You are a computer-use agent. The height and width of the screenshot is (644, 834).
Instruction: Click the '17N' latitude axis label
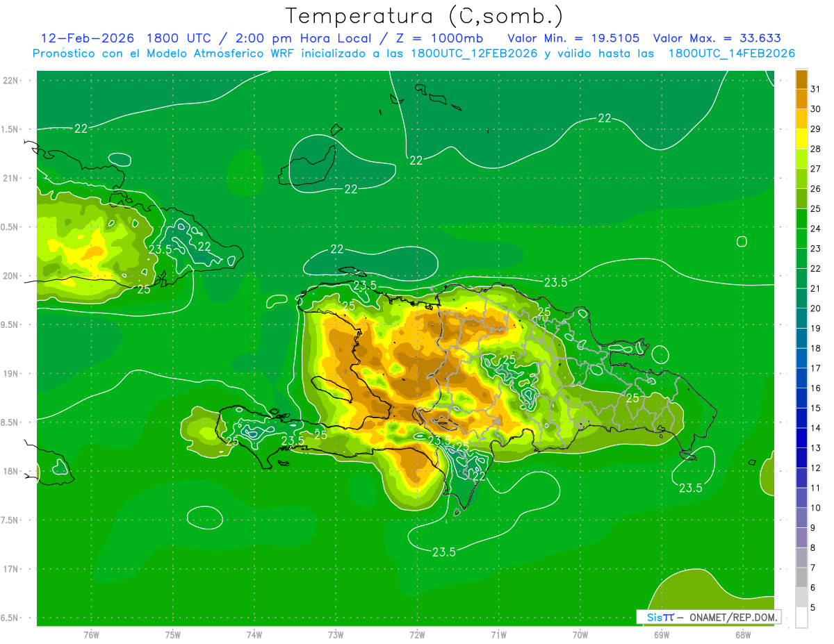point(10,570)
